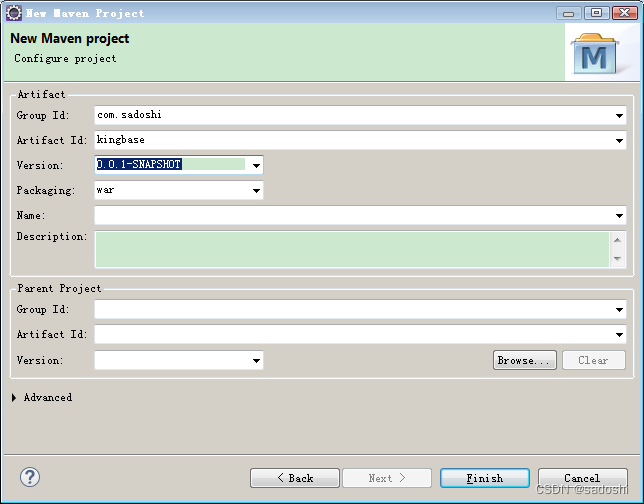This screenshot has width=644, height=504.
Task: Click the disabled Next button
Action: [x=387, y=478]
